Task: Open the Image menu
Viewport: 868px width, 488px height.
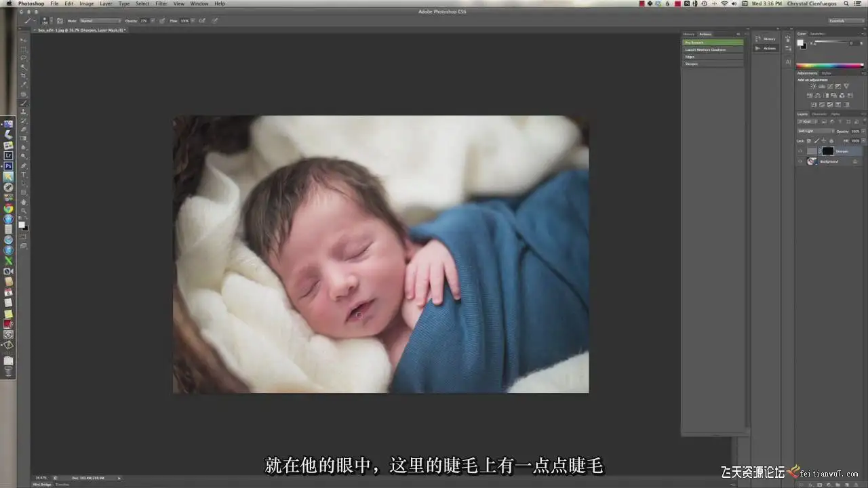Action: 87,3
